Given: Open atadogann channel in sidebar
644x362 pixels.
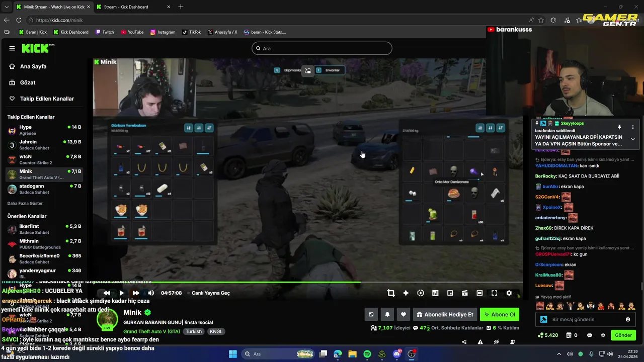Looking at the screenshot, I should click(44, 189).
